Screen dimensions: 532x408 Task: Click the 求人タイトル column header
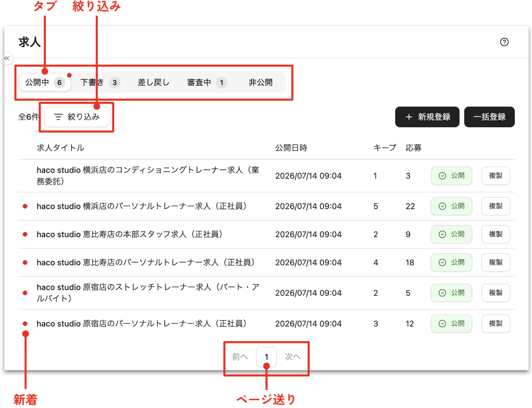pyautogui.click(x=60, y=148)
